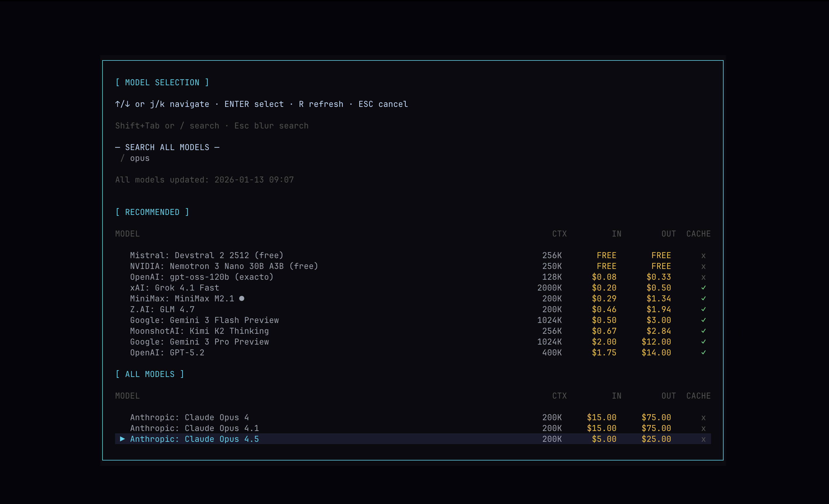
Task: Select 'NVIDIA: Nemotron 3 Nano 30B A3B (free)'
Action: coord(224,266)
